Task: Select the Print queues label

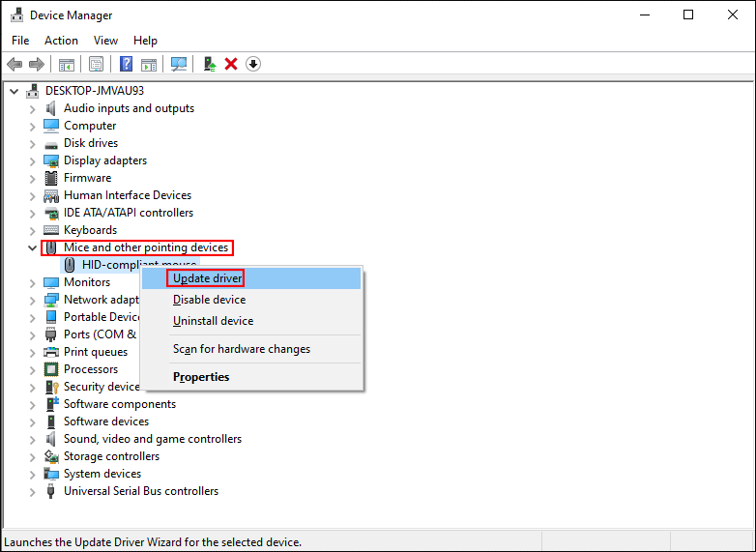Action: pos(96,352)
